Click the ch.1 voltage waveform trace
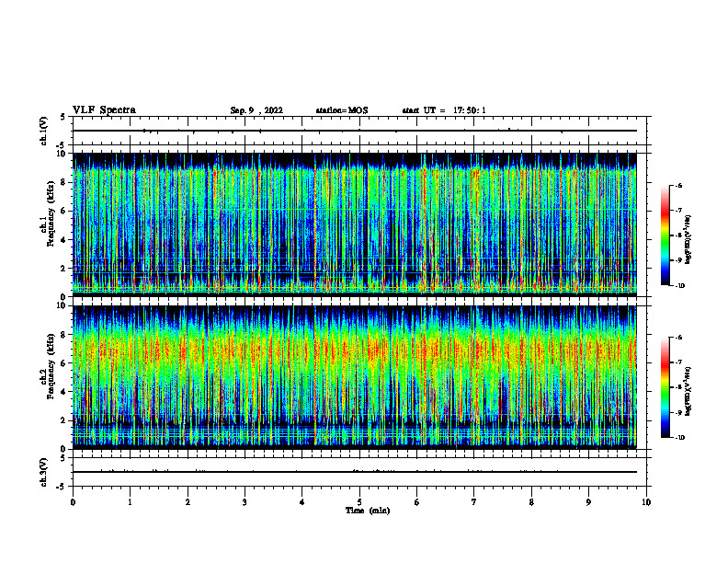Image resolution: width=728 pixels, height=563 pixels. click(x=355, y=131)
